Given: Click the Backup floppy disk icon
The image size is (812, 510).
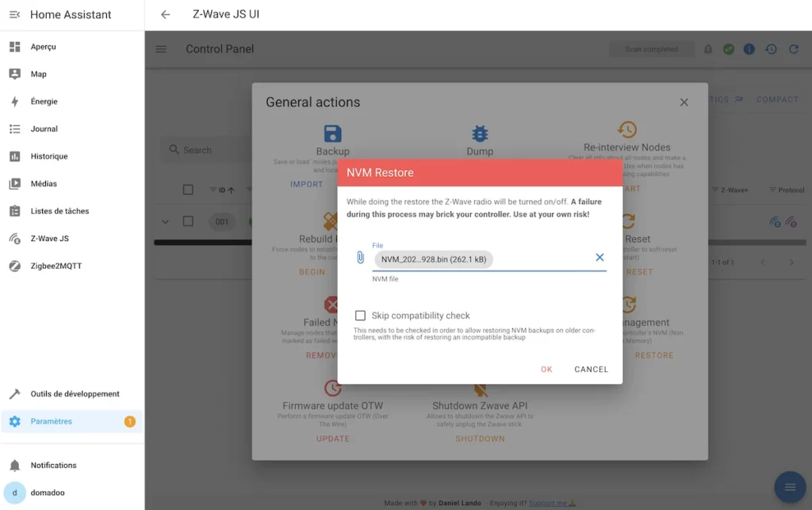Looking at the screenshot, I should [332, 133].
